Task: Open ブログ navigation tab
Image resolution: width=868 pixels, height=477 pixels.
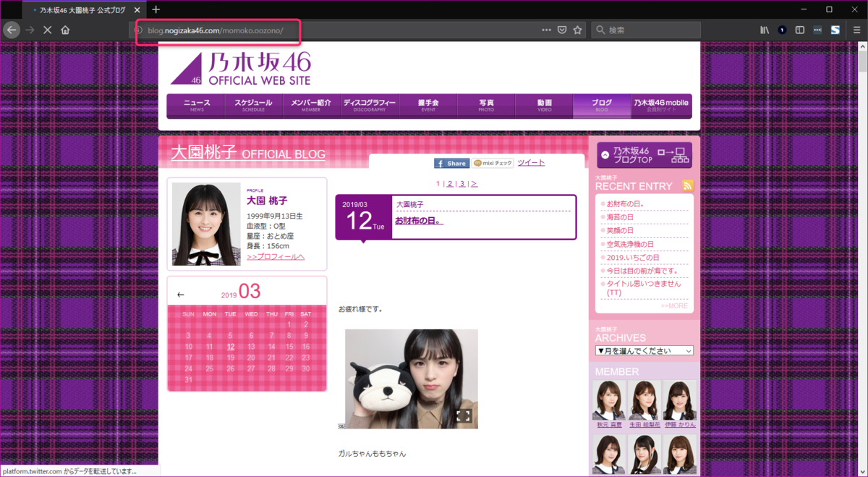Action: (x=602, y=106)
